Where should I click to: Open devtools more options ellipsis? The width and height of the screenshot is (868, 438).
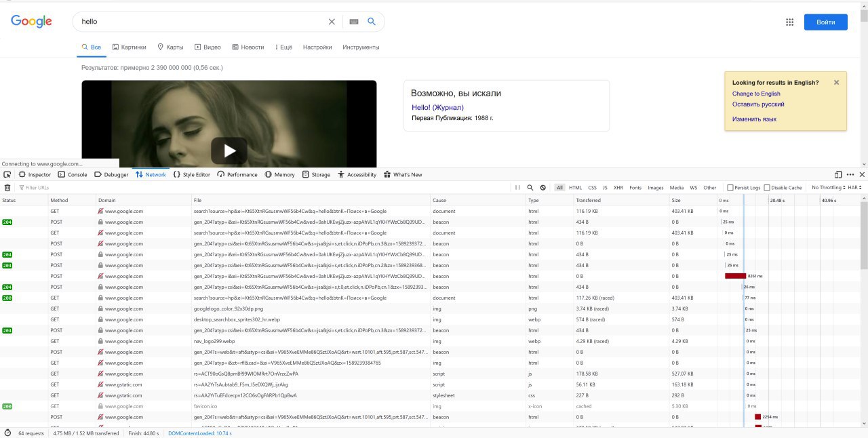tap(850, 174)
